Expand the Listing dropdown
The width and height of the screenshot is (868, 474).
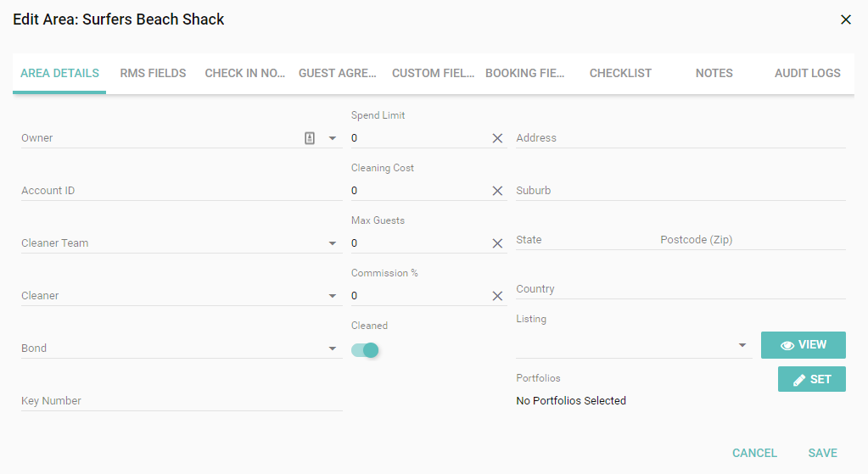coord(742,345)
